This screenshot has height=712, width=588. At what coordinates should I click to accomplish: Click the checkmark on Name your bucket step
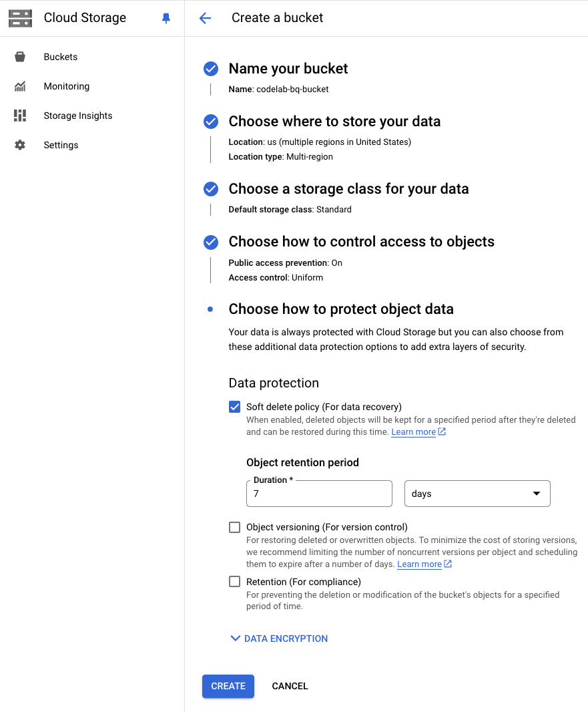(210, 69)
